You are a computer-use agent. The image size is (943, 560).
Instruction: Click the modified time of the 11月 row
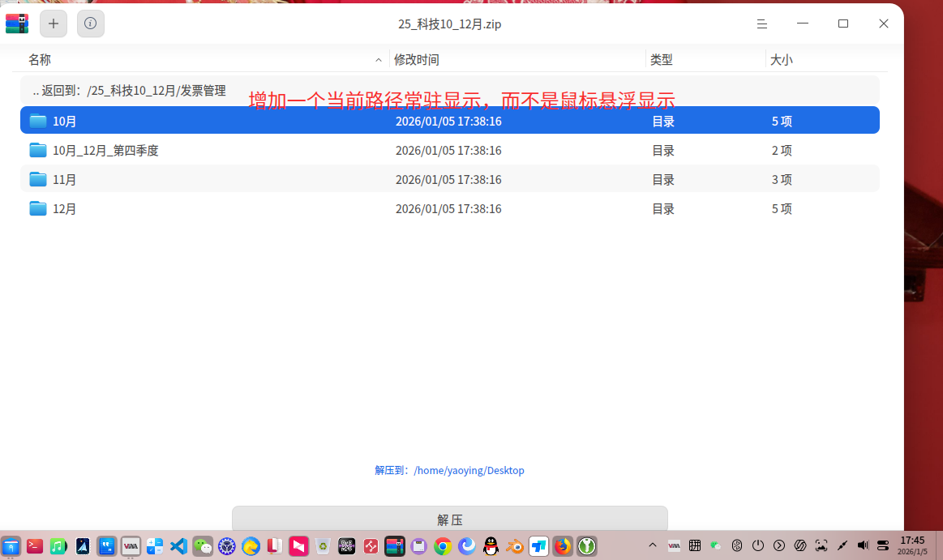[x=448, y=179]
